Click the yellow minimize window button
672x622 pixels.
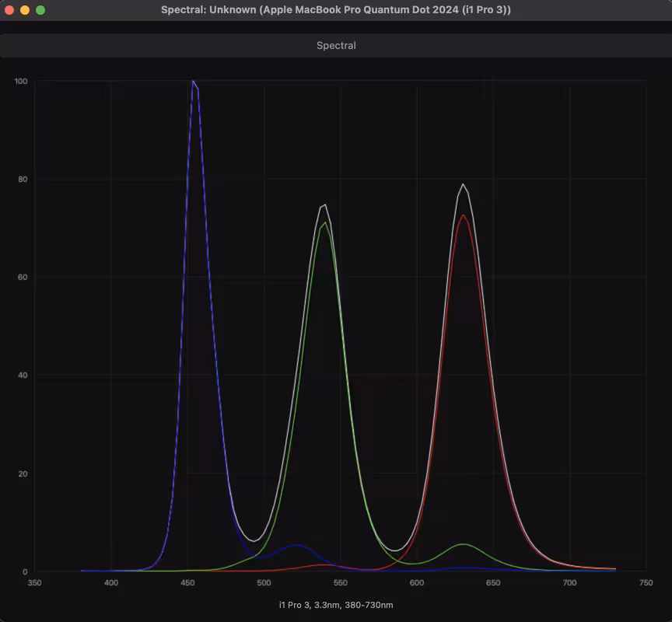[x=25, y=10]
